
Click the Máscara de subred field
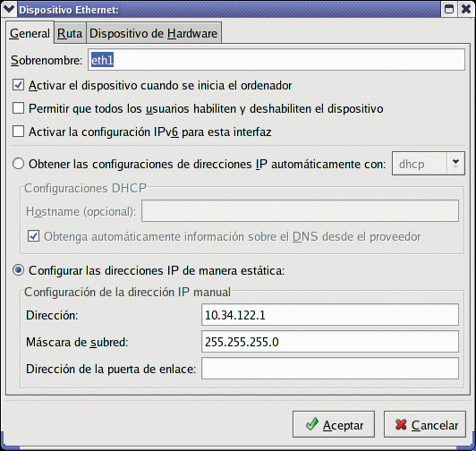[x=330, y=342]
